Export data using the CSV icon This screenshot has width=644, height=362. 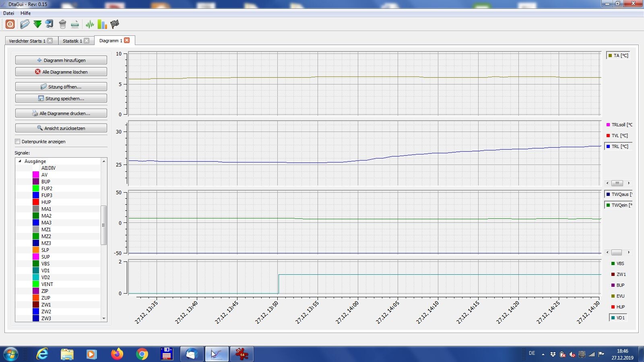click(x=75, y=24)
